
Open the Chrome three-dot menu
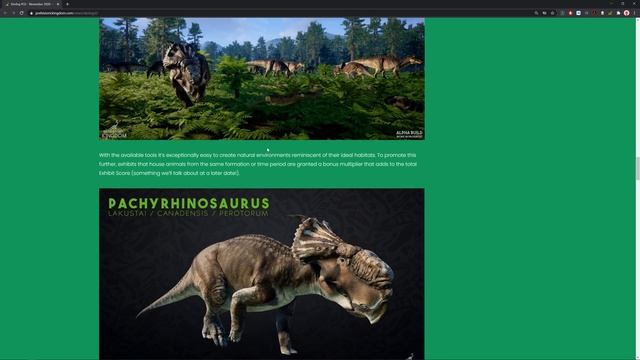(x=635, y=13)
